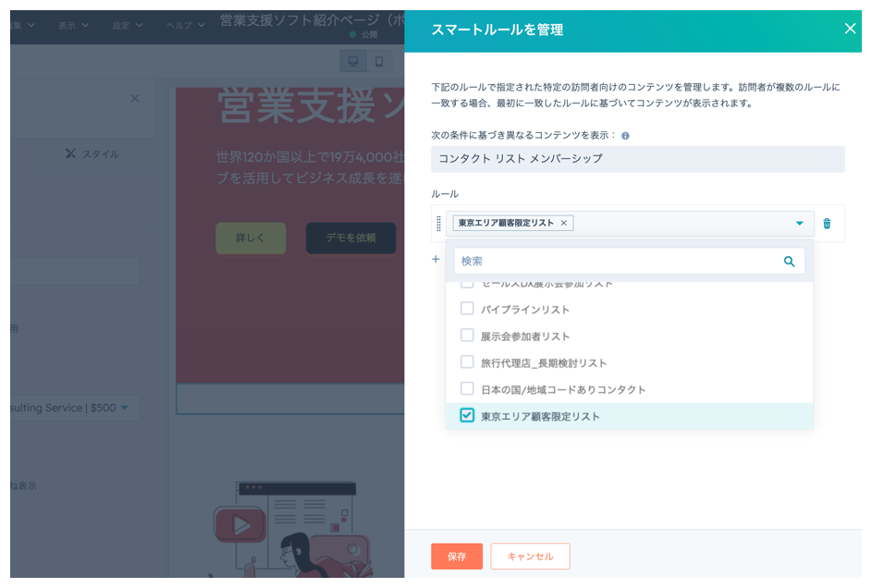This screenshot has width=872, height=588.
Task: Check the パイプラインリスト checkbox
Action: point(467,309)
